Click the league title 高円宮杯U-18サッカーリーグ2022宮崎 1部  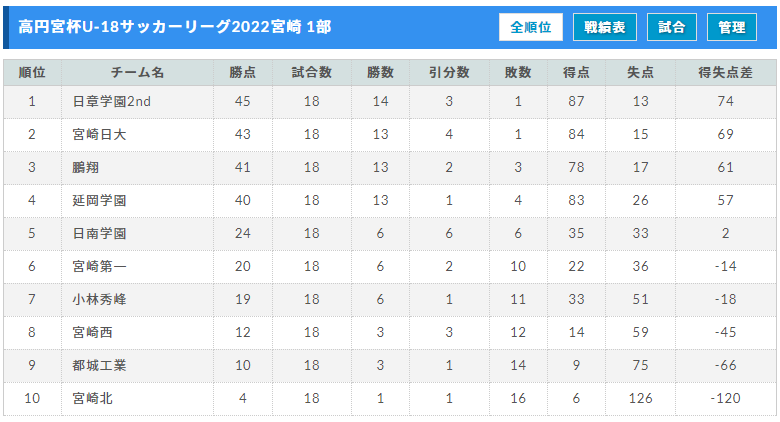click(x=175, y=27)
